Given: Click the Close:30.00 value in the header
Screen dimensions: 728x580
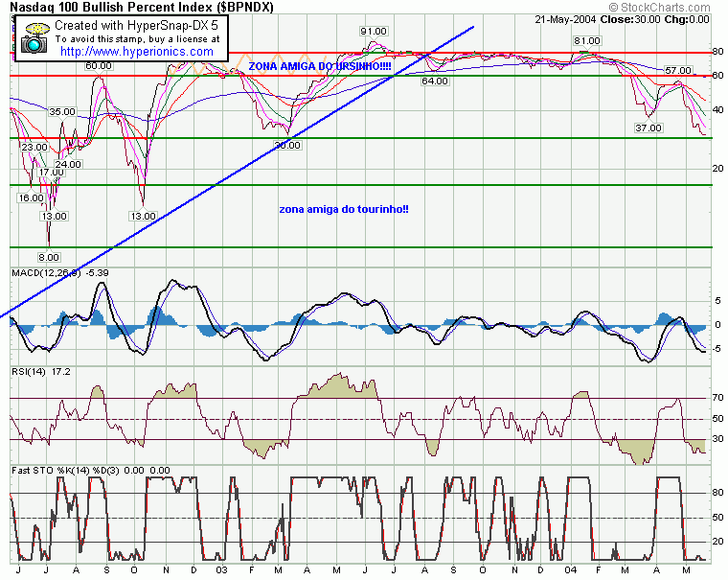Looking at the screenshot, I should [x=630, y=19].
